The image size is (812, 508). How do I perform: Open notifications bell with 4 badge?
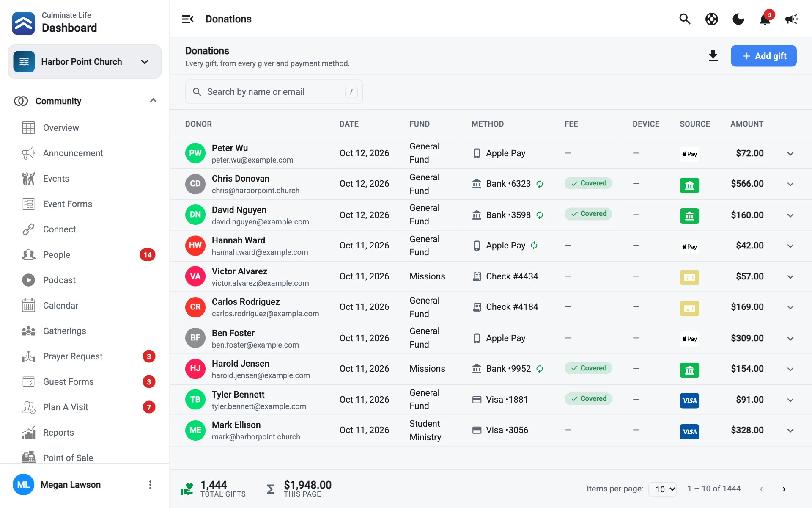(765, 19)
